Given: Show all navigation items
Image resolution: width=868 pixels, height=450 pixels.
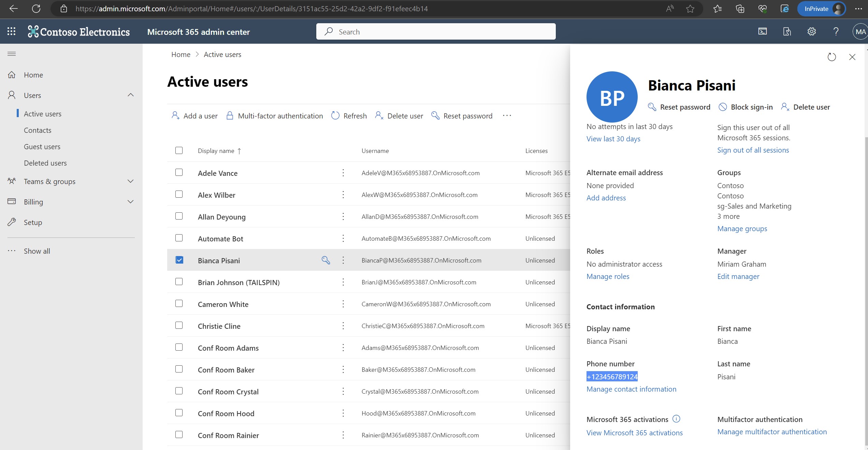Looking at the screenshot, I should [37, 251].
